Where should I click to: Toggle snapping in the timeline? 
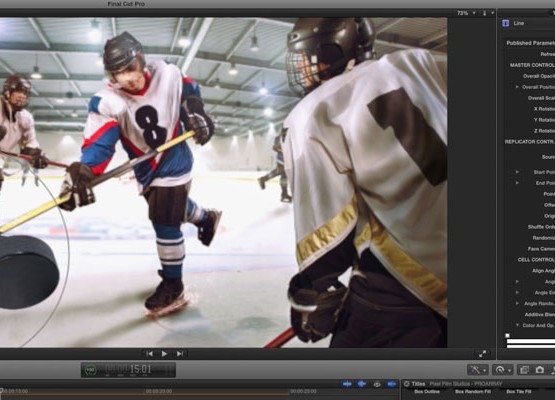[391, 384]
